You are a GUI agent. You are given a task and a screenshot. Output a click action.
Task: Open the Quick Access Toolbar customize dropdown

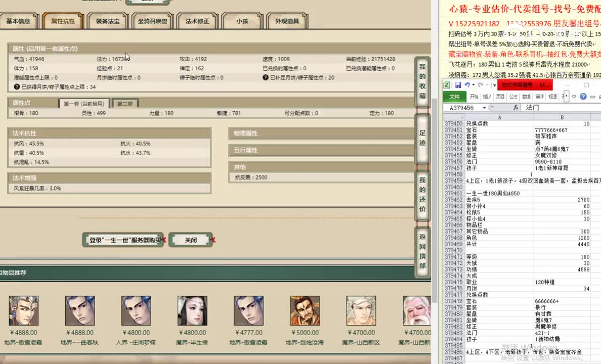pyautogui.click(x=494, y=85)
